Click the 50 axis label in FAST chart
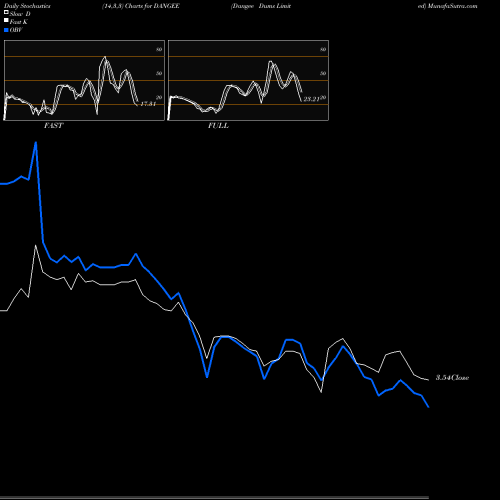The width and height of the screenshot is (500, 500). (159, 73)
